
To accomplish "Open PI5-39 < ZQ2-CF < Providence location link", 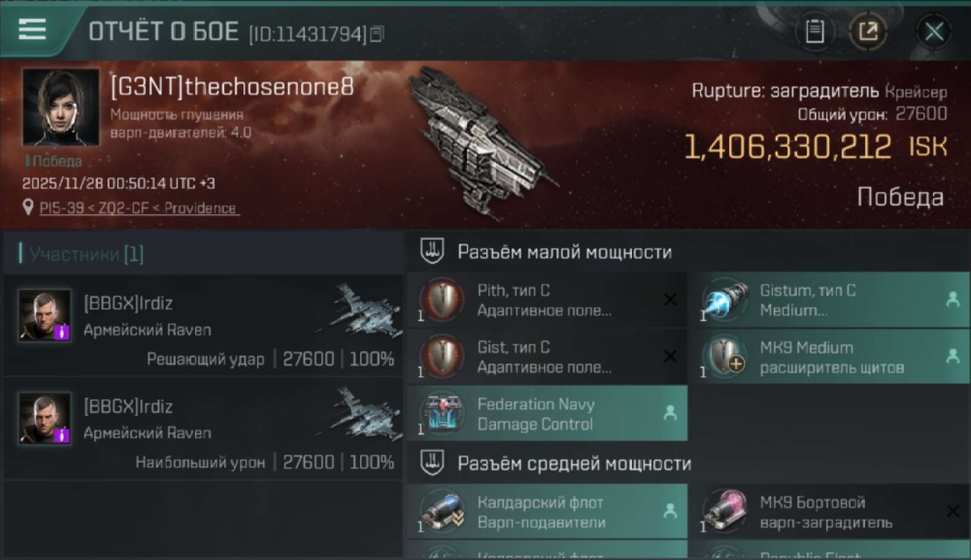I will point(139,208).
